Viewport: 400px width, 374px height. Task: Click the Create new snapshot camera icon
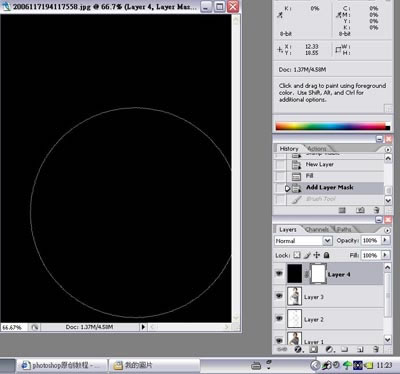click(x=360, y=210)
